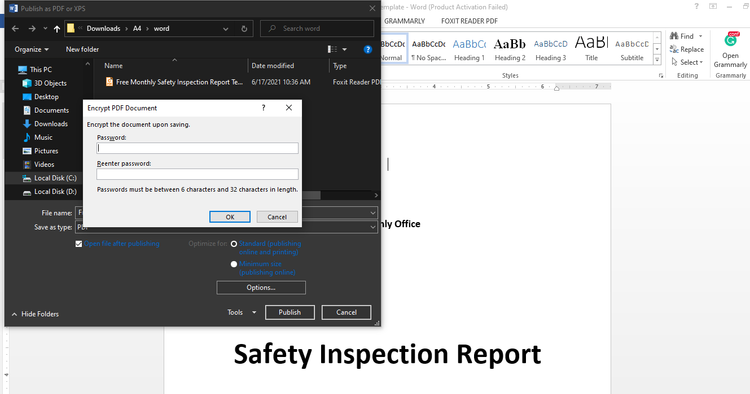The height and width of the screenshot is (394, 750).
Task: Navigate back with the left arrow
Action: pyautogui.click(x=15, y=29)
